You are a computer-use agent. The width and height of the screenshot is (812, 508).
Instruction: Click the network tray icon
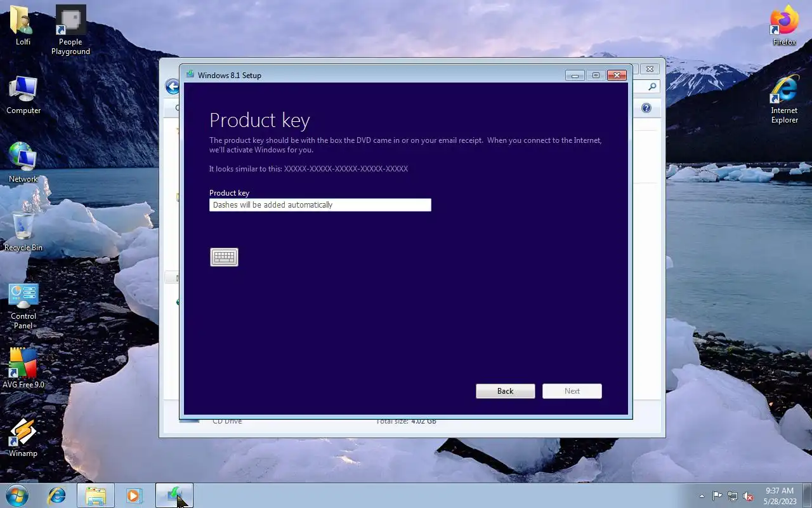(x=733, y=496)
